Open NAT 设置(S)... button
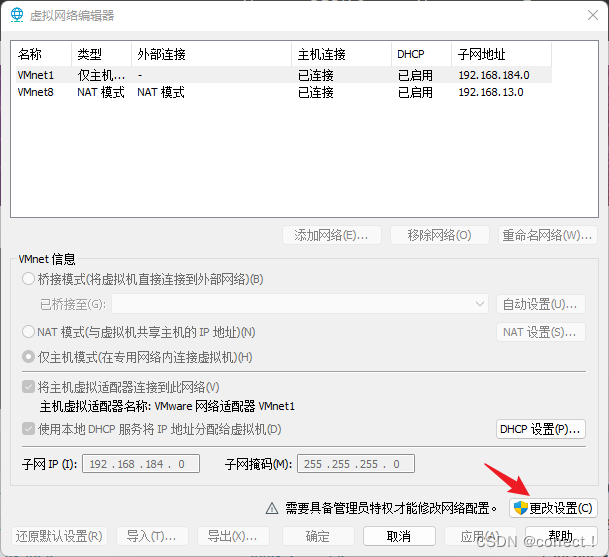 541,332
